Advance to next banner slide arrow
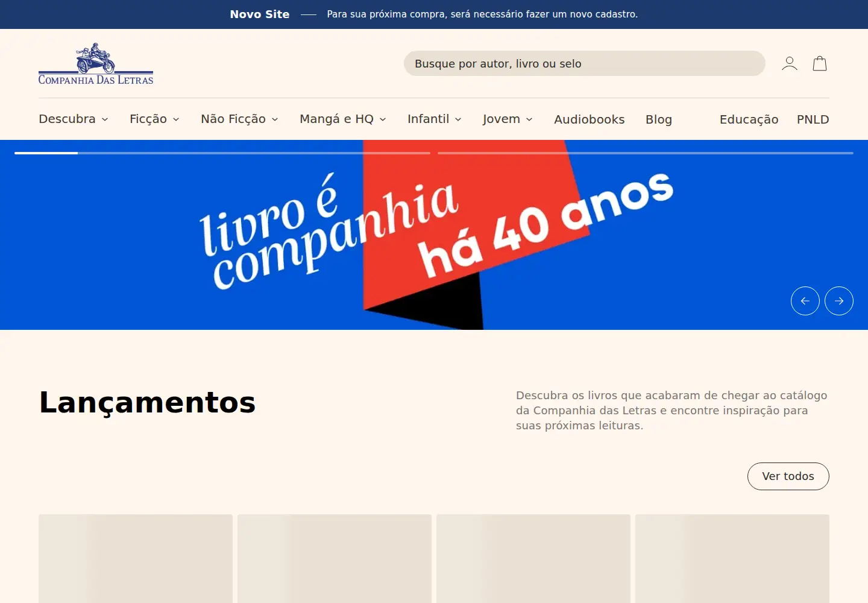The image size is (868, 603). tap(839, 301)
